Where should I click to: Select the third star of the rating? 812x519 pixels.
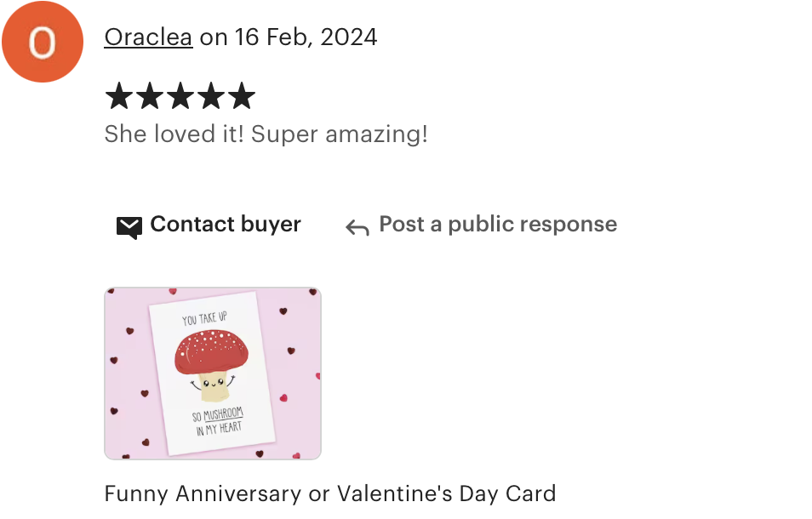click(x=180, y=96)
